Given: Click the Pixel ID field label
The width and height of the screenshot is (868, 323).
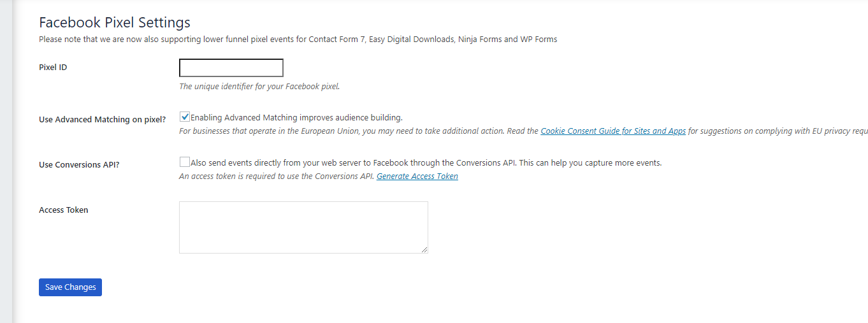Looking at the screenshot, I should pyautogui.click(x=53, y=68).
